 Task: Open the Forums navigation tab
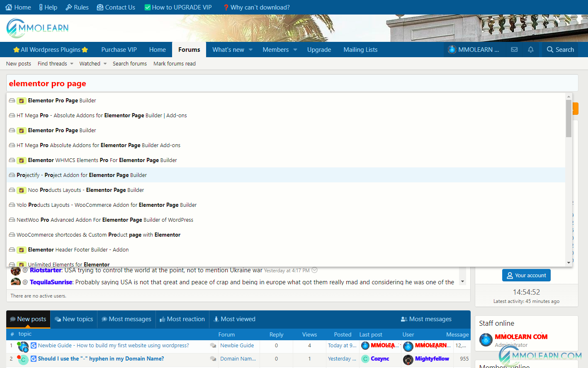[189, 50]
